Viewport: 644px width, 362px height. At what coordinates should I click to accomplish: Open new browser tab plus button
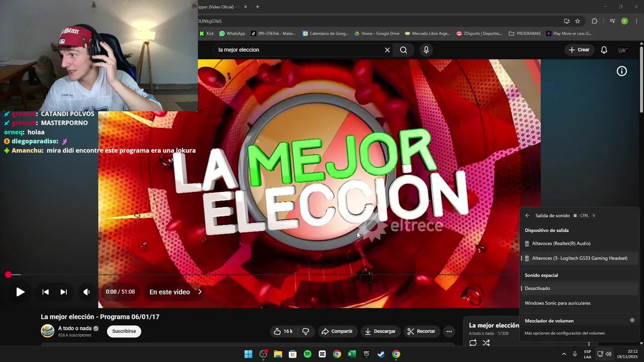257,7
